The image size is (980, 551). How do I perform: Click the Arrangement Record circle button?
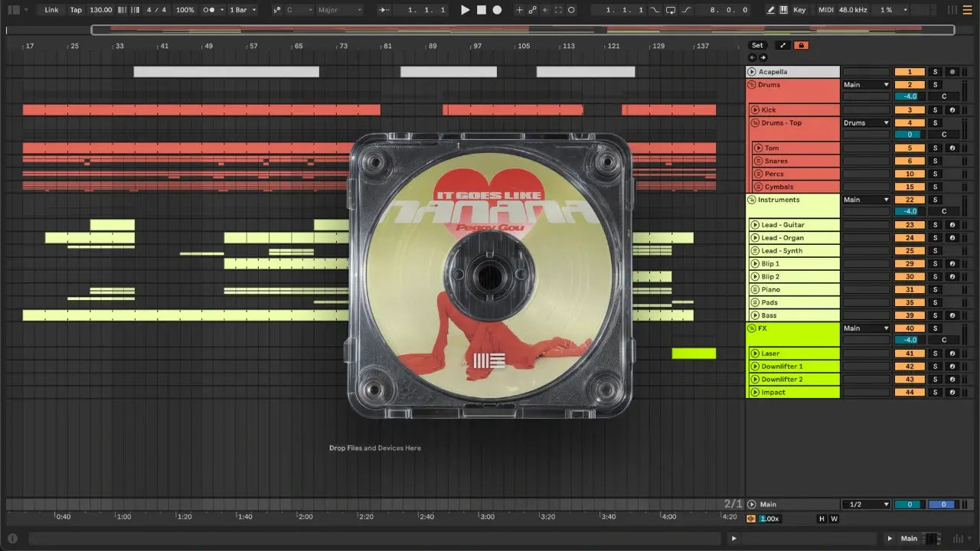tap(497, 10)
